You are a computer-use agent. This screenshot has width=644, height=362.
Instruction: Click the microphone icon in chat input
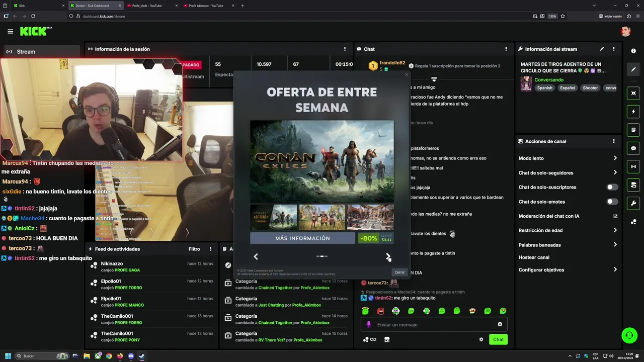(x=368, y=324)
